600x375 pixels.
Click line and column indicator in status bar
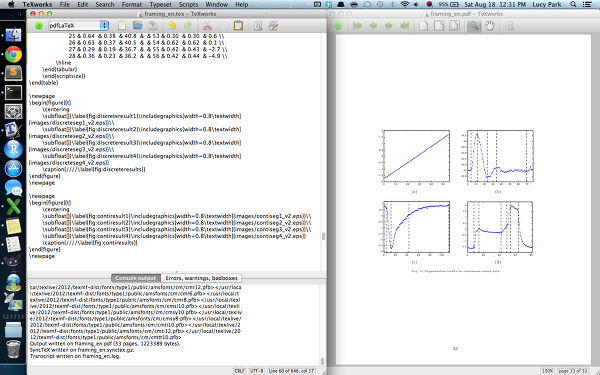292,371
